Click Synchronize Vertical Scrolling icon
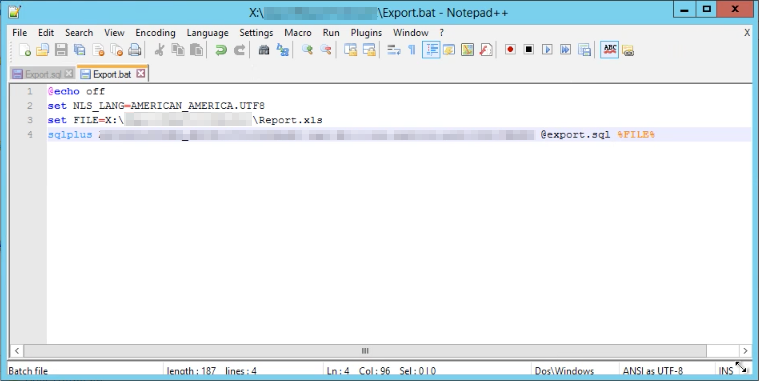 click(350, 50)
